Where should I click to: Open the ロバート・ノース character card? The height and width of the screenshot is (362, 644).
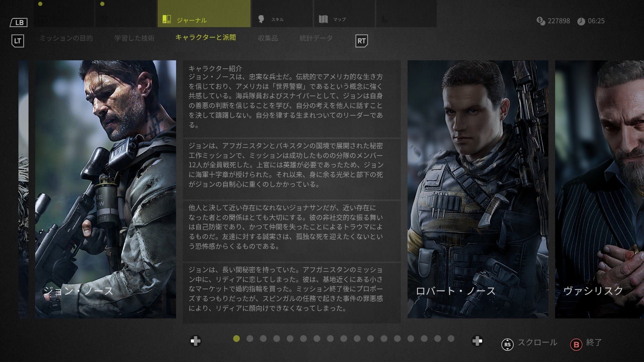478,189
